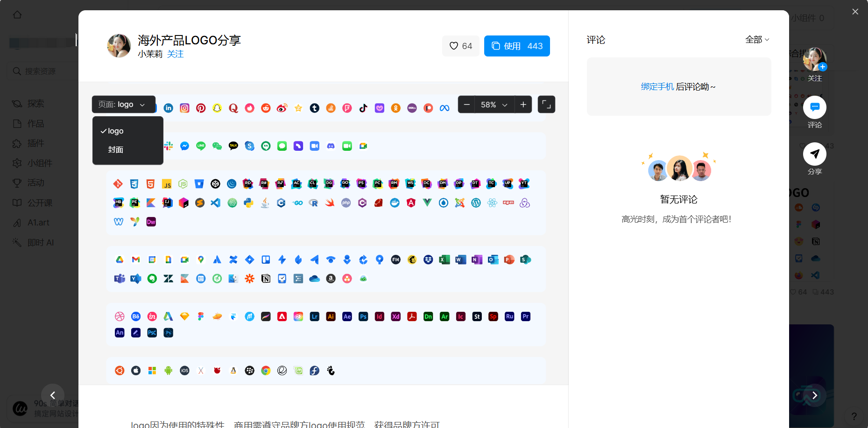Open the 58% zoom level dropdown
Screen dimensions: 868x428
click(494, 105)
